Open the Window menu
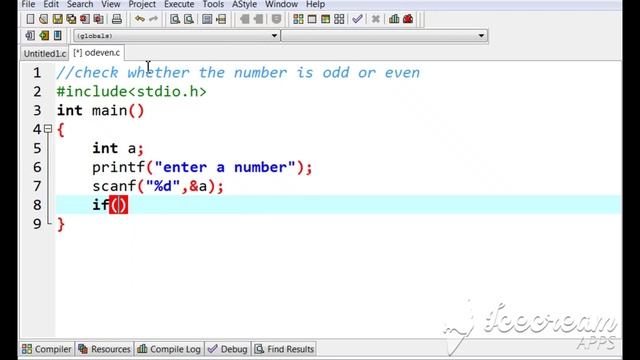 (x=281, y=4)
